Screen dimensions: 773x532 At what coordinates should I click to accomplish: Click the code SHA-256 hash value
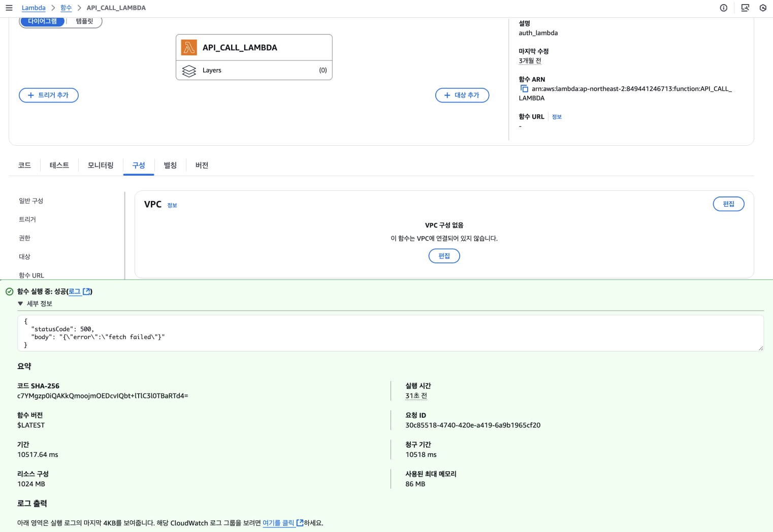[x=103, y=396]
